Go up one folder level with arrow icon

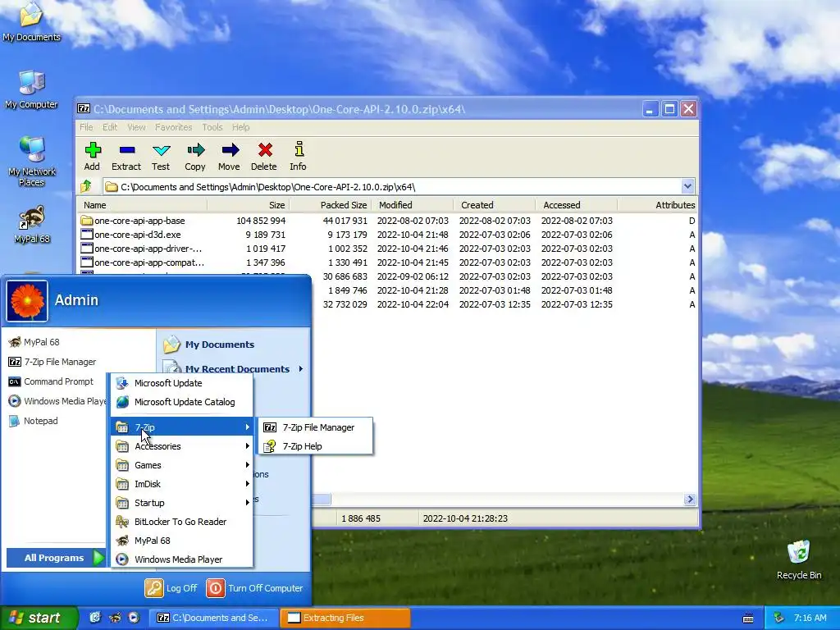[86, 186]
